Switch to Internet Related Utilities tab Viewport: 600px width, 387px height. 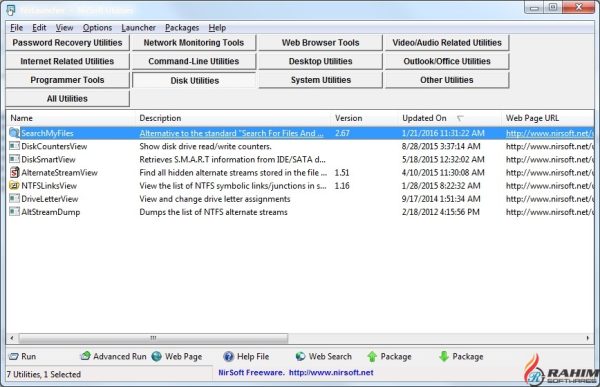pyautogui.click(x=67, y=61)
